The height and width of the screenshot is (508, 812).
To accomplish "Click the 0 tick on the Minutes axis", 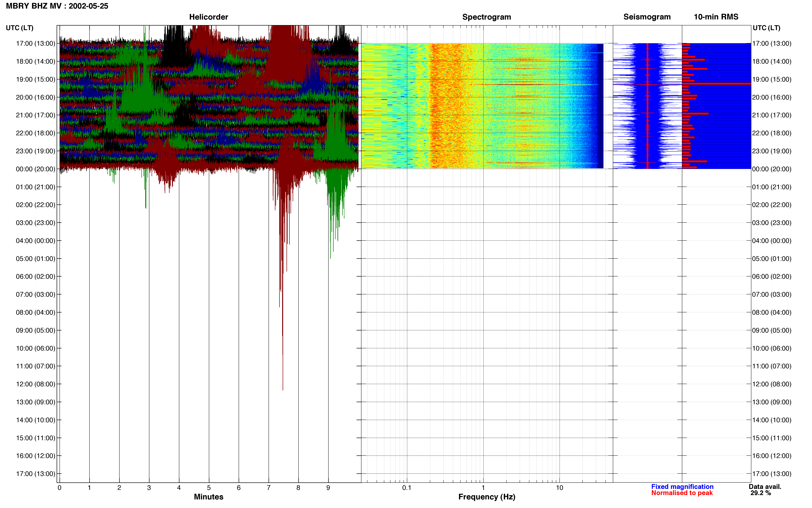I will coord(59,487).
